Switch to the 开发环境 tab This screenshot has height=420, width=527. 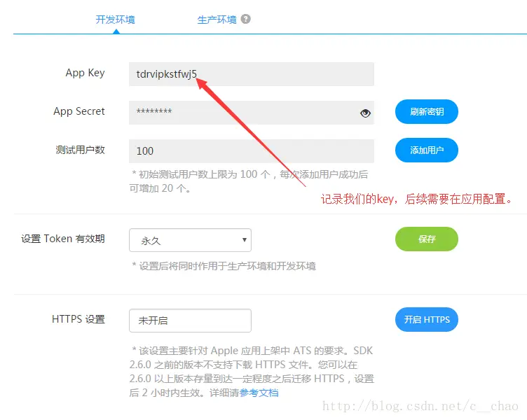(115, 20)
